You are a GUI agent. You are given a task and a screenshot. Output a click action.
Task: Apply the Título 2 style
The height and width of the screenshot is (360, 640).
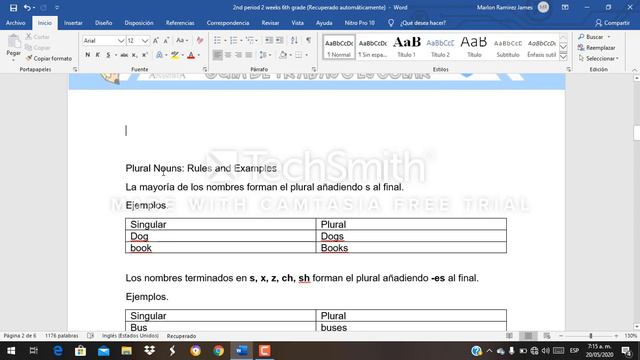pyautogui.click(x=440, y=47)
